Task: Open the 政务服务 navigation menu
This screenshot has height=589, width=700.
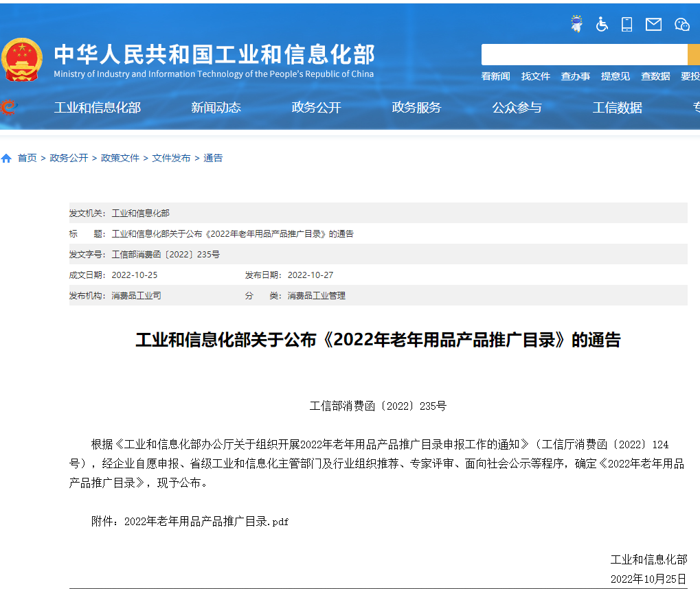Action: pyautogui.click(x=416, y=108)
